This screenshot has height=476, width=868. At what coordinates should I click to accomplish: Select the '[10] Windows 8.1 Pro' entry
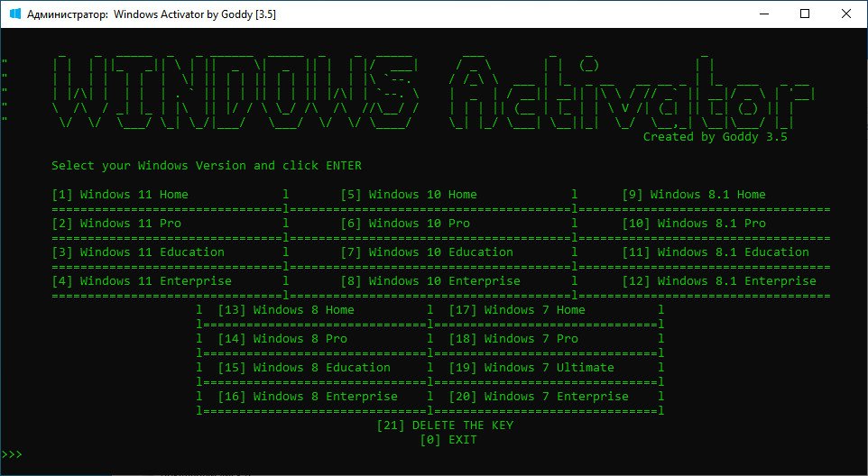pyautogui.click(x=694, y=224)
